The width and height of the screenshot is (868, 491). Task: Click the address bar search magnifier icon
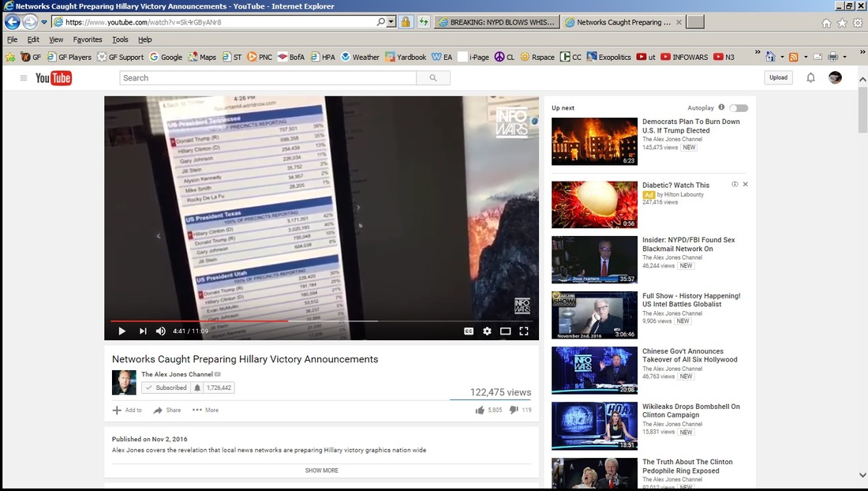coord(381,22)
